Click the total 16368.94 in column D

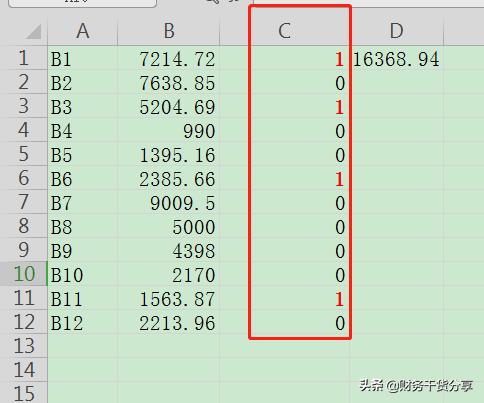(x=396, y=60)
